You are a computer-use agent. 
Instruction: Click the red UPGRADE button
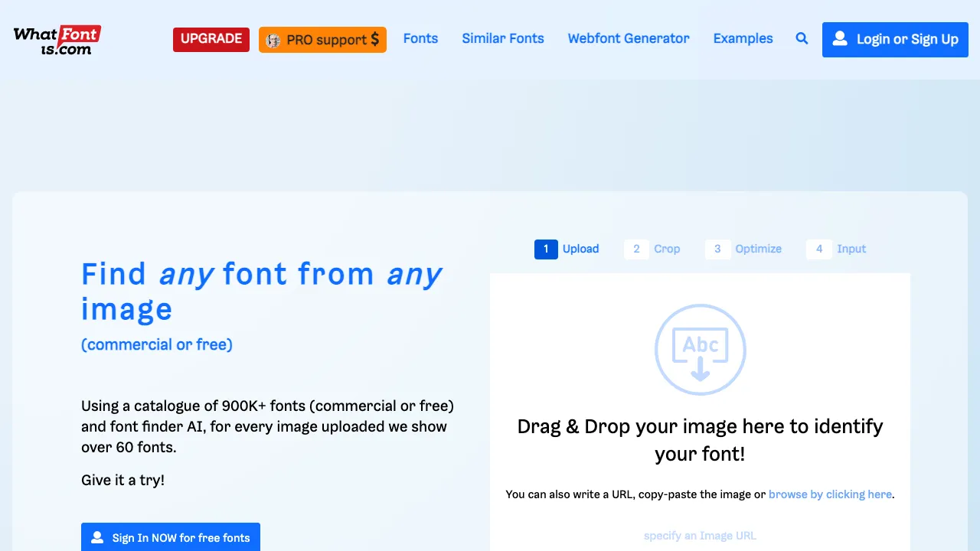211,39
